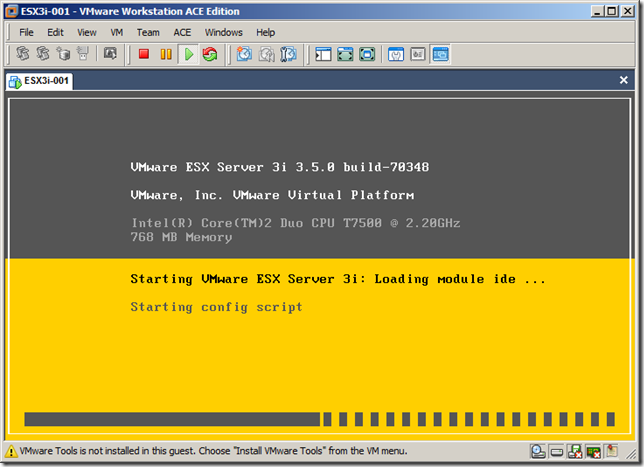Enter Full Screen mode from the toolbar
This screenshot has width=644, height=467.
(345, 54)
